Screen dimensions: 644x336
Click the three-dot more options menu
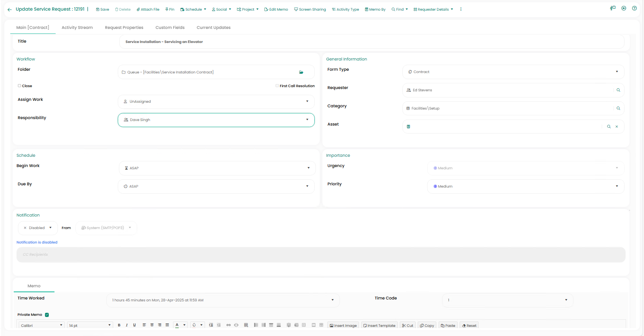pos(461,10)
